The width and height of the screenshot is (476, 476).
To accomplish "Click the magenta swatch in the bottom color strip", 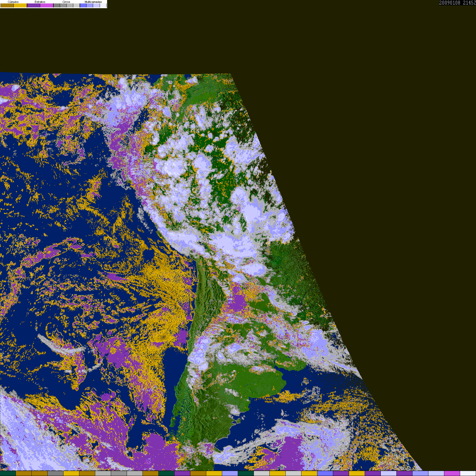I will [452, 473].
